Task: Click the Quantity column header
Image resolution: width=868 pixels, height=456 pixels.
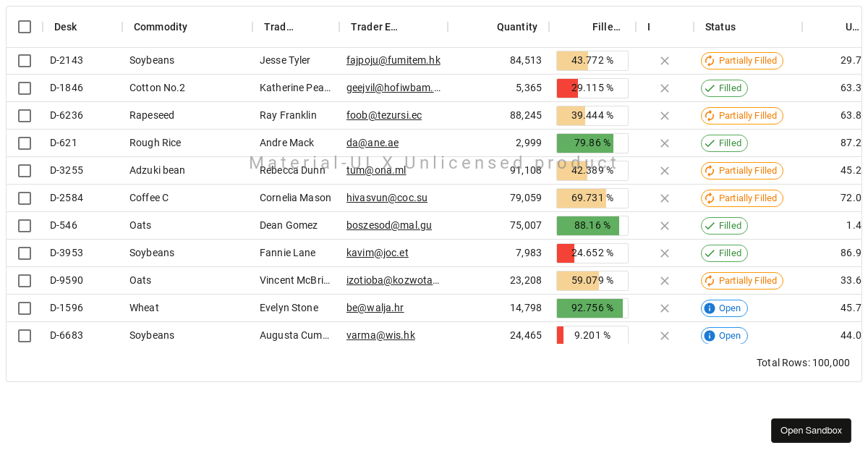Action: (516, 27)
